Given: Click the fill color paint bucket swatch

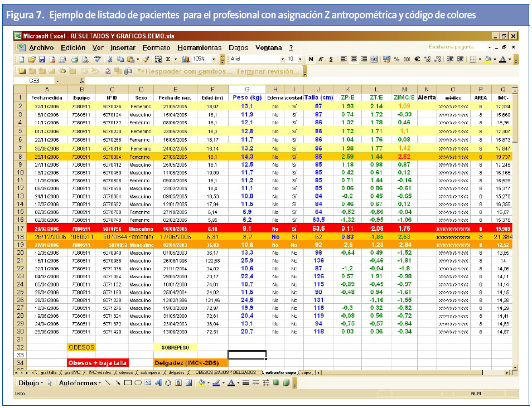Looking at the screenshot, I should coord(488,59).
